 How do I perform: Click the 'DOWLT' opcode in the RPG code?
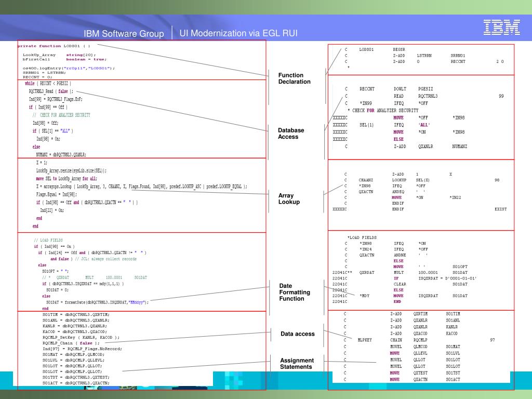point(400,89)
